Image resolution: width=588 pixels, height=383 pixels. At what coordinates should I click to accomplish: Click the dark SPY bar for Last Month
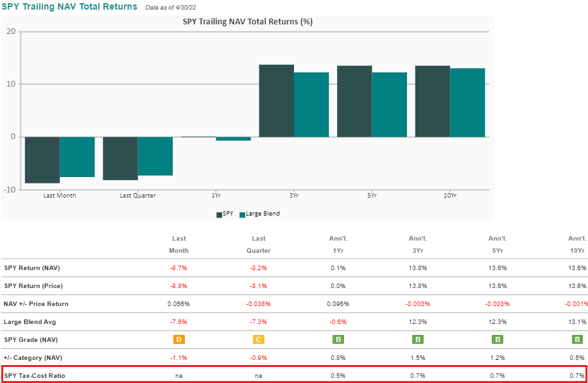coord(42,160)
